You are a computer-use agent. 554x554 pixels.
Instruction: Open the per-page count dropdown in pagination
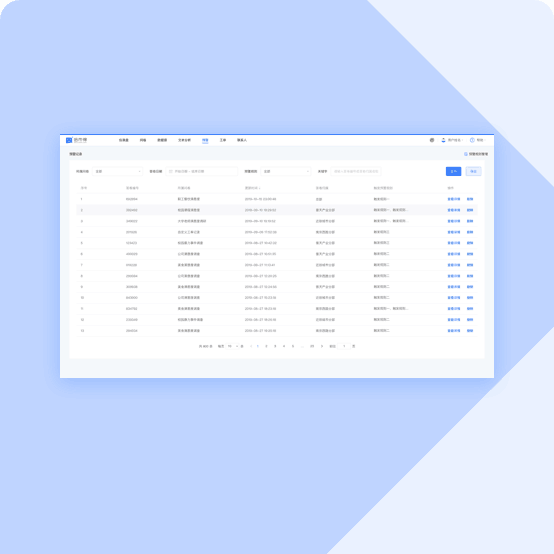click(233, 346)
